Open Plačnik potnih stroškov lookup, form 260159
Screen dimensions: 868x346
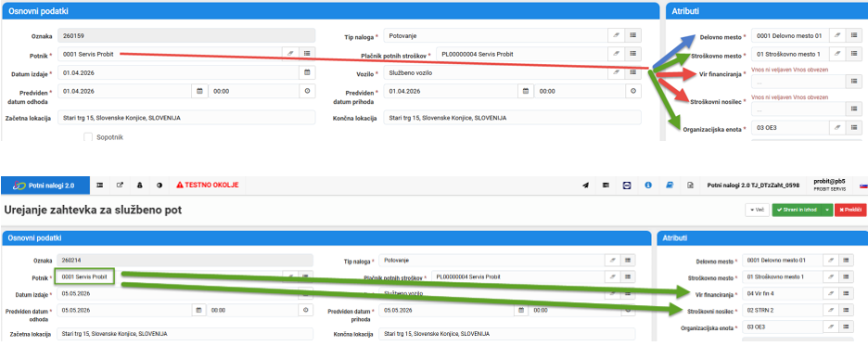pos(633,54)
